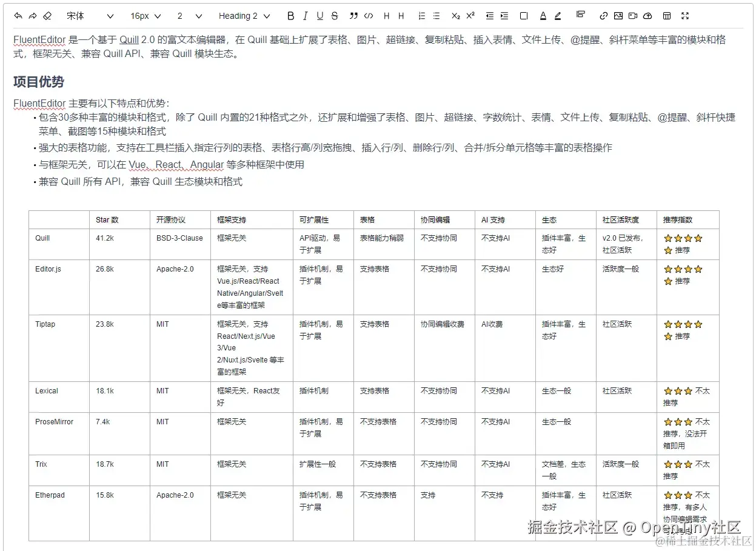The image size is (756, 551).
Task: Open the background highlight color picker
Action: coord(558,16)
